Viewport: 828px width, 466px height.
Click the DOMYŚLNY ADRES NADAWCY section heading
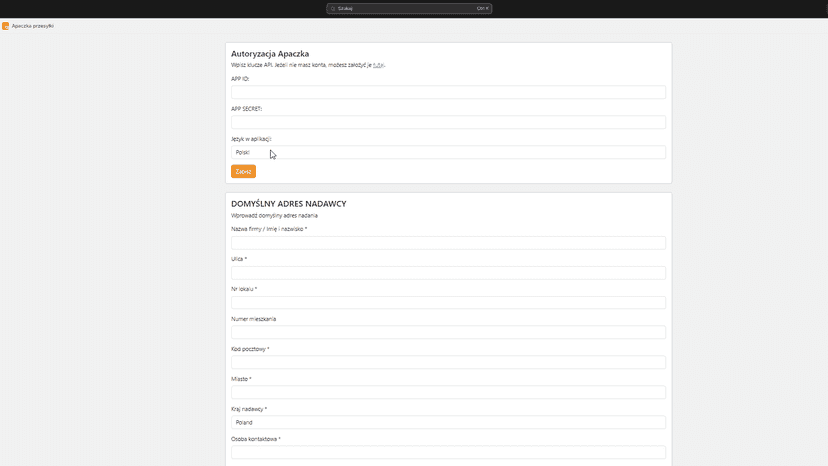point(288,203)
